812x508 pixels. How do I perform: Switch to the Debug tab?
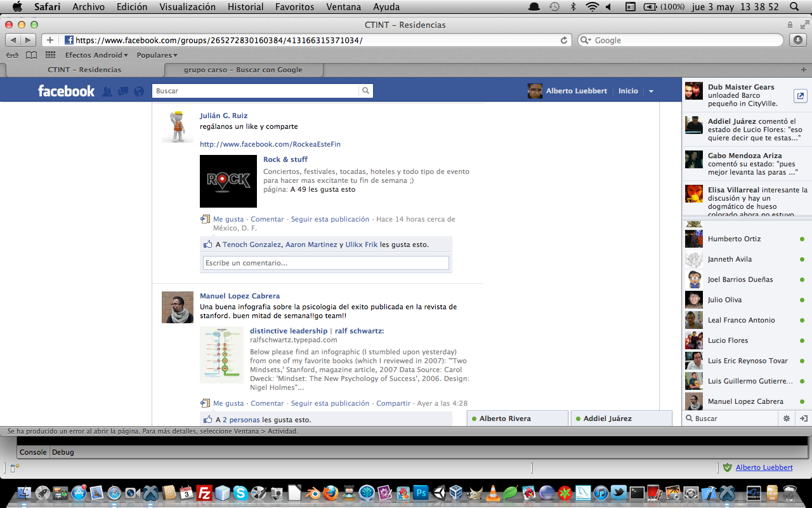[63, 452]
